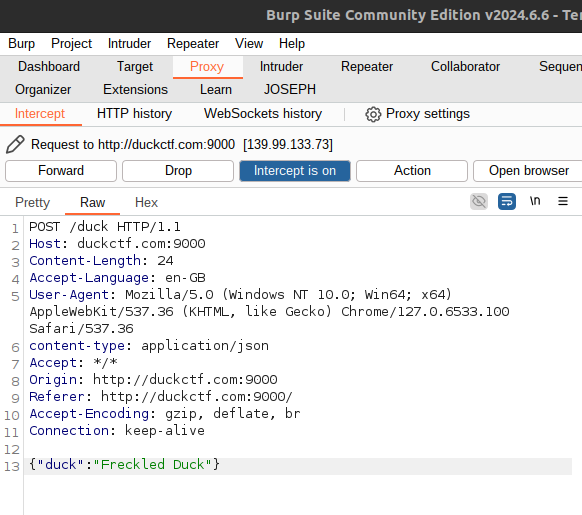
Task: Click the Accept-Encoding header line
Action: click(165, 414)
